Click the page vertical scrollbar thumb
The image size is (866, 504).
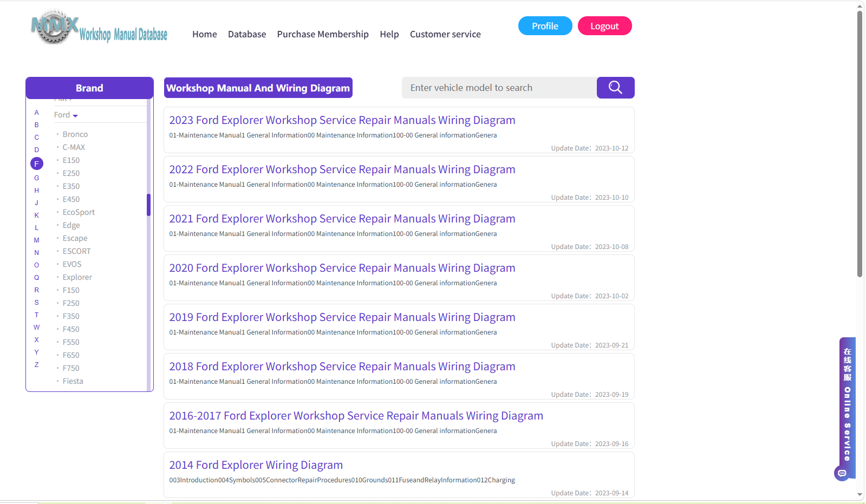point(860,144)
